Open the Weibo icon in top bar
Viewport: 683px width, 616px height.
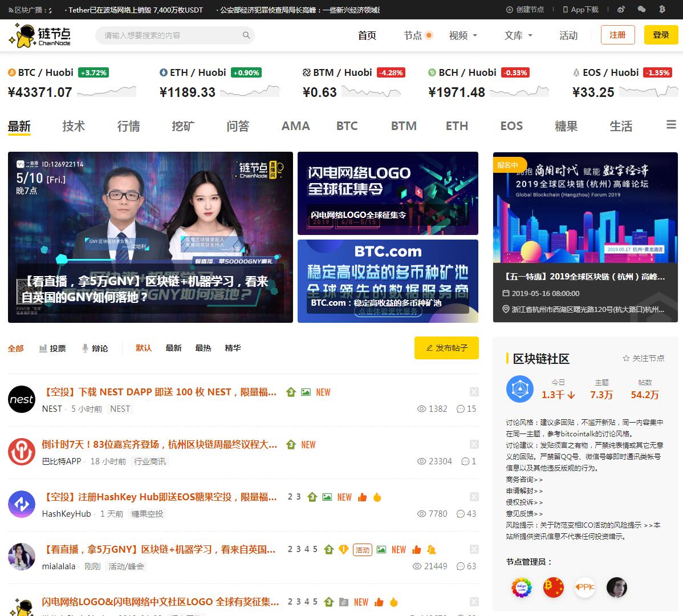click(621, 9)
